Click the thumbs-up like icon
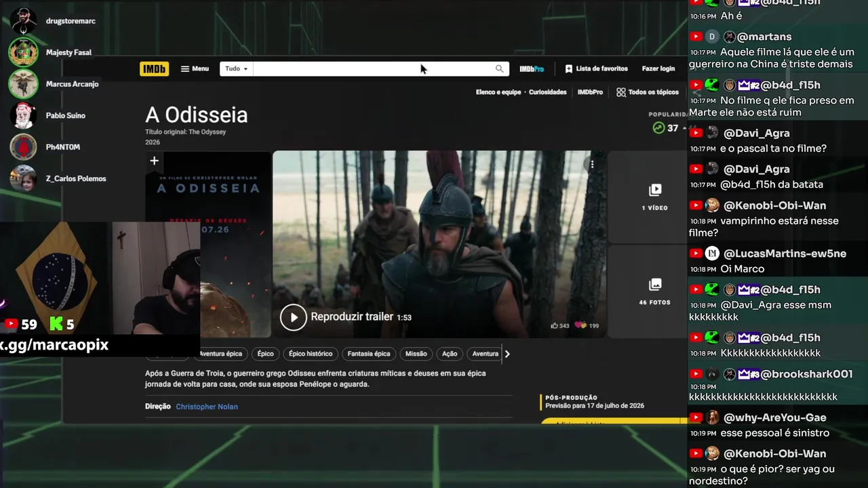 pyautogui.click(x=555, y=325)
